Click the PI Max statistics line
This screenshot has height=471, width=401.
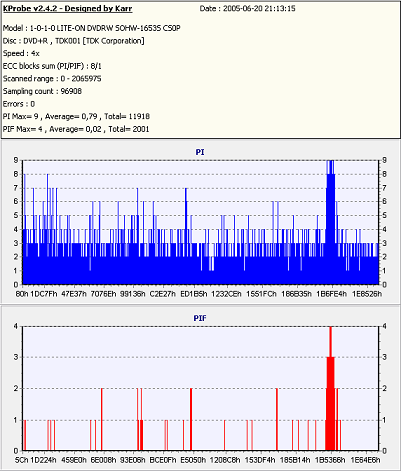click(x=76, y=116)
